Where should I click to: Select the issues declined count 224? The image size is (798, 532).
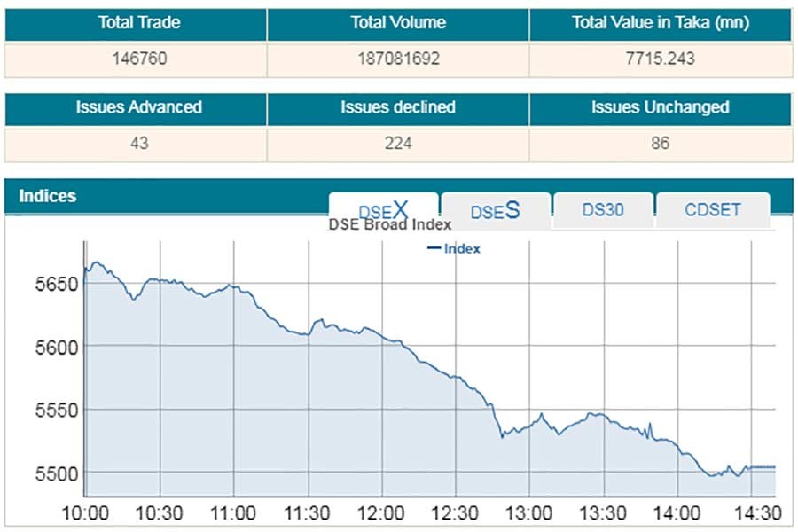397,142
